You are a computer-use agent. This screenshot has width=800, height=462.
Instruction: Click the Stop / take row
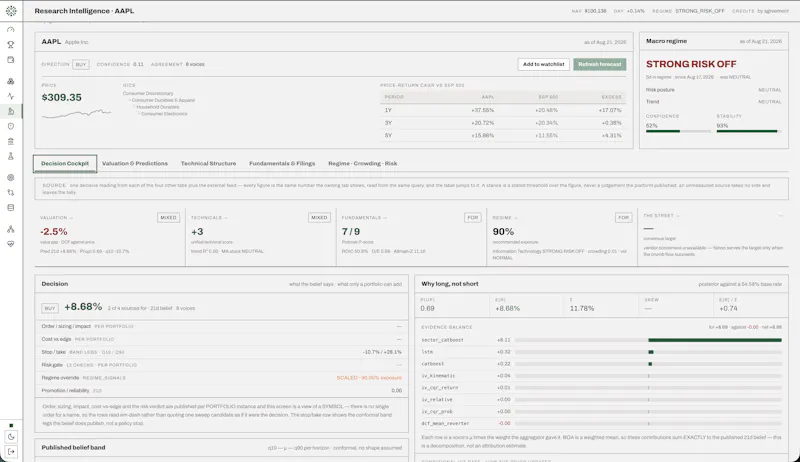point(221,352)
